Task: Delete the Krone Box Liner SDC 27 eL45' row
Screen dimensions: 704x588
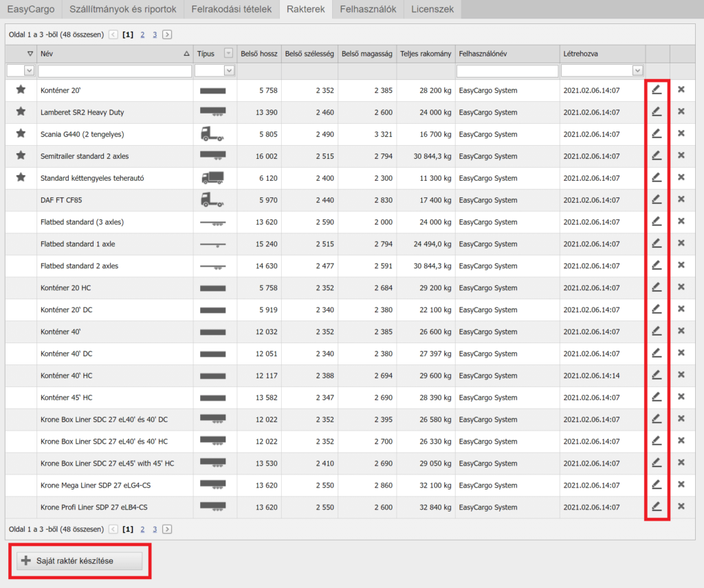Action: [681, 462]
